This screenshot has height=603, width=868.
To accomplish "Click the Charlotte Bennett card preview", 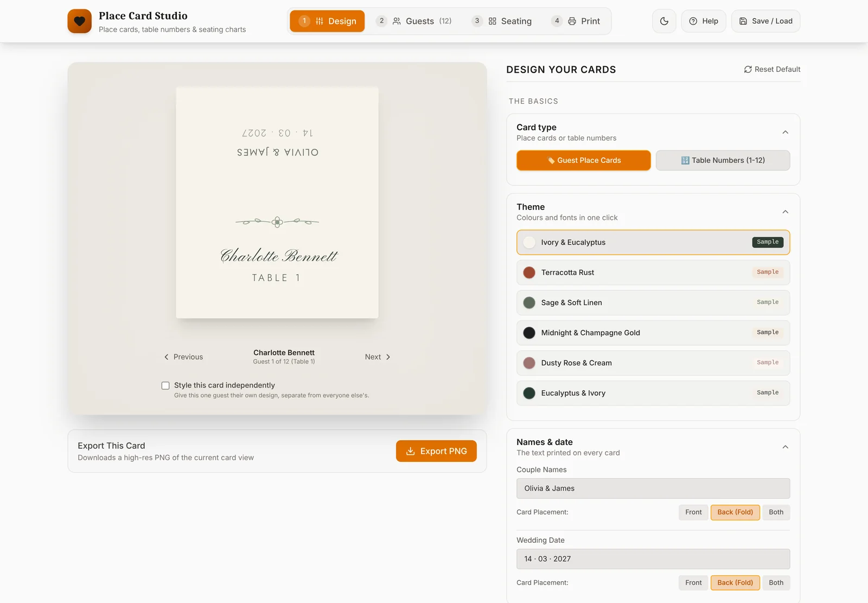I will point(277,203).
